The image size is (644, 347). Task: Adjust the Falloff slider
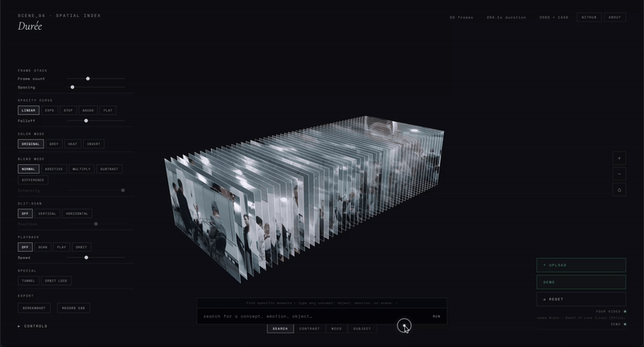click(x=96, y=121)
